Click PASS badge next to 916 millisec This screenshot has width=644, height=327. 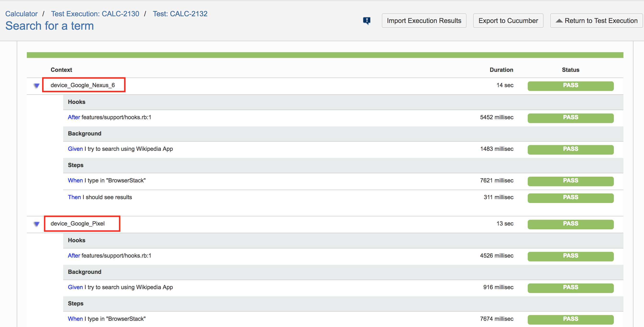pyautogui.click(x=571, y=288)
